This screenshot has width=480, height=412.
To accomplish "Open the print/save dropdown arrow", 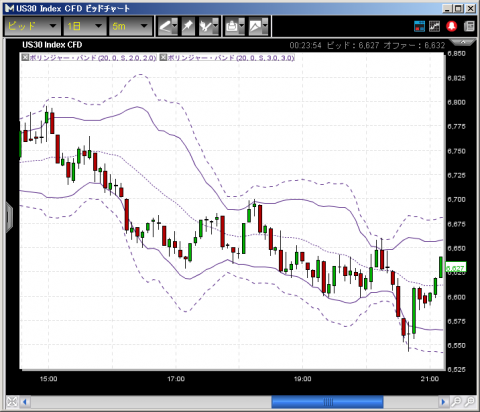I will [242, 26].
